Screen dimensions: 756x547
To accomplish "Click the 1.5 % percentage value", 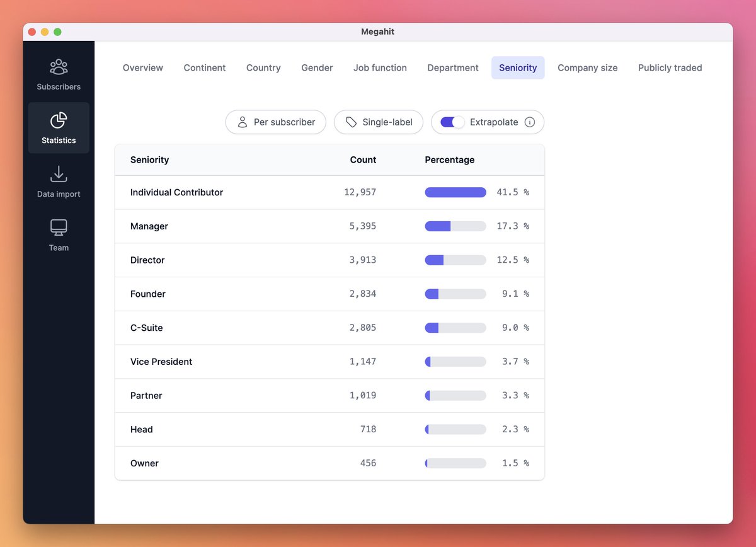I will click(x=515, y=464).
